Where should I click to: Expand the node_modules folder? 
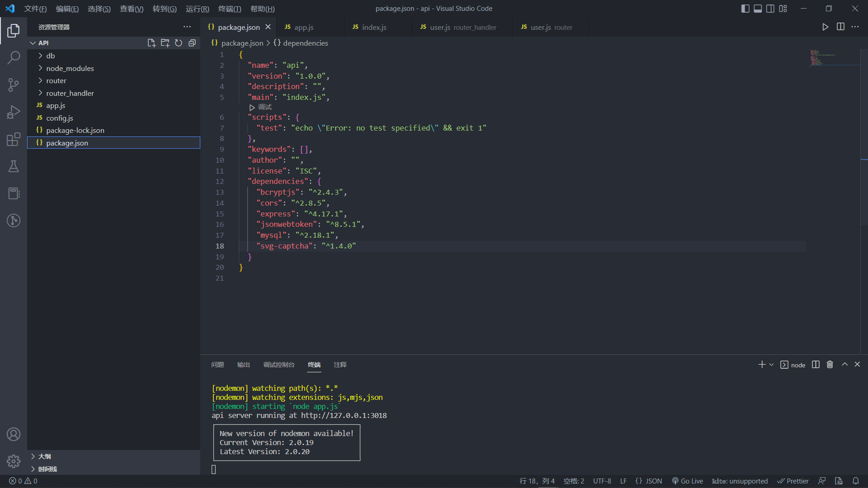point(70,68)
